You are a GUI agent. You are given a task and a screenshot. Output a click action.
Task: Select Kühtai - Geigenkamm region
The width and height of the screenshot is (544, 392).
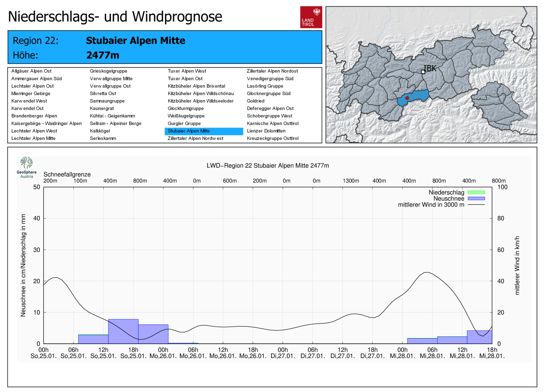click(x=112, y=116)
